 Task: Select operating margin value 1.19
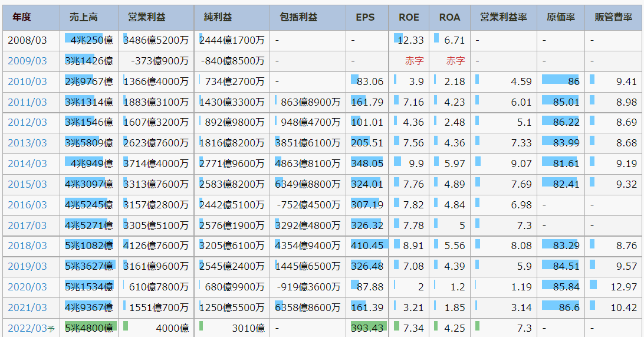pos(521,287)
